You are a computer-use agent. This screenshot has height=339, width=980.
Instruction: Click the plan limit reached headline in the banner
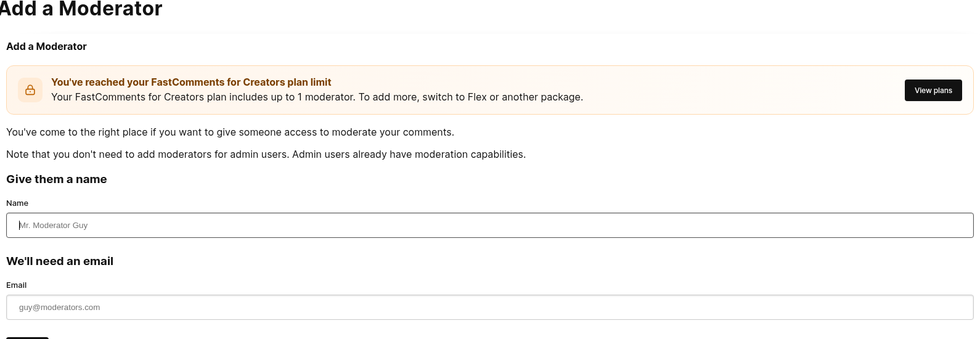pyautogui.click(x=191, y=82)
